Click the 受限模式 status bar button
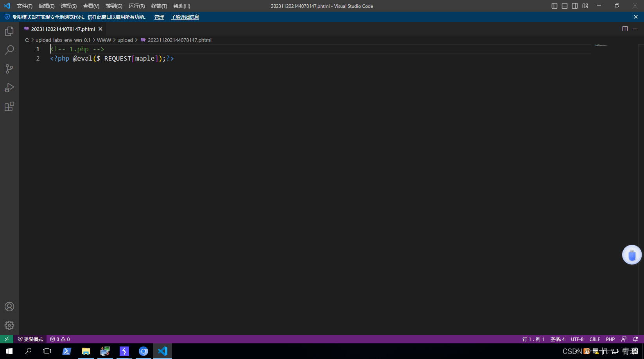644x359 pixels. (x=30, y=339)
